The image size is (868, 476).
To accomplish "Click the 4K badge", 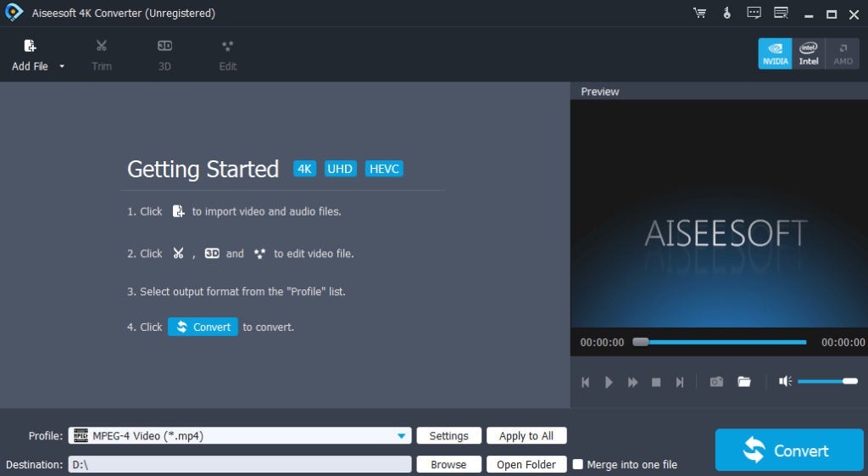I will (x=304, y=169).
